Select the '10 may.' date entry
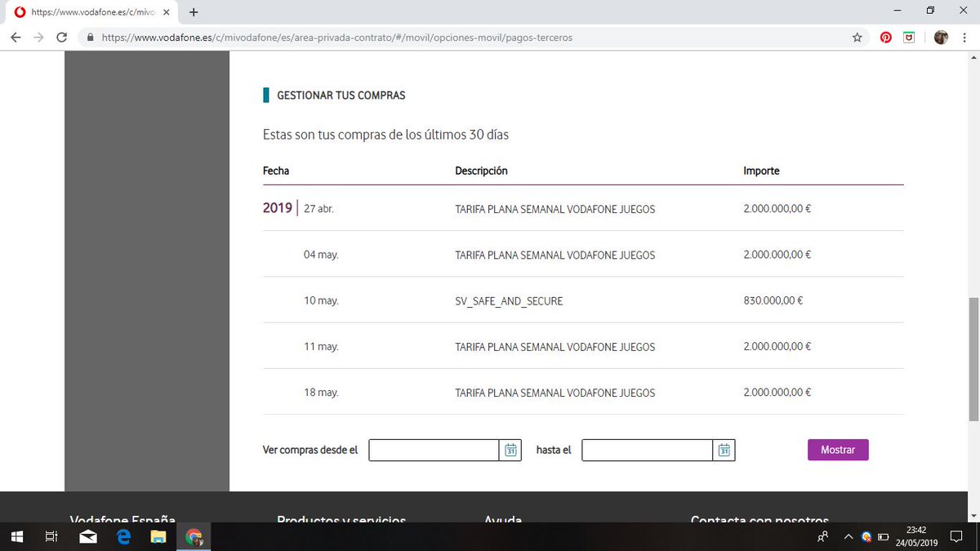The height and width of the screenshot is (551, 980). pos(321,300)
